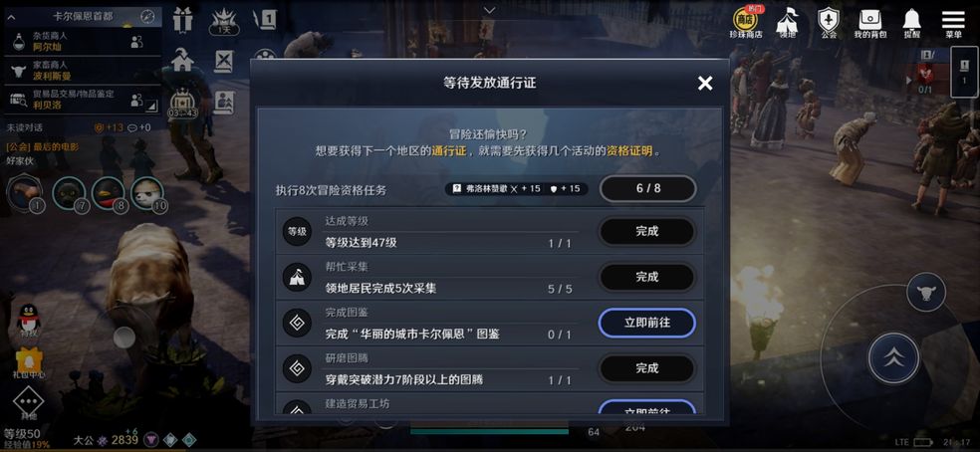
Task: Open the 领地 camp icon
Action: tap(788, 23)
